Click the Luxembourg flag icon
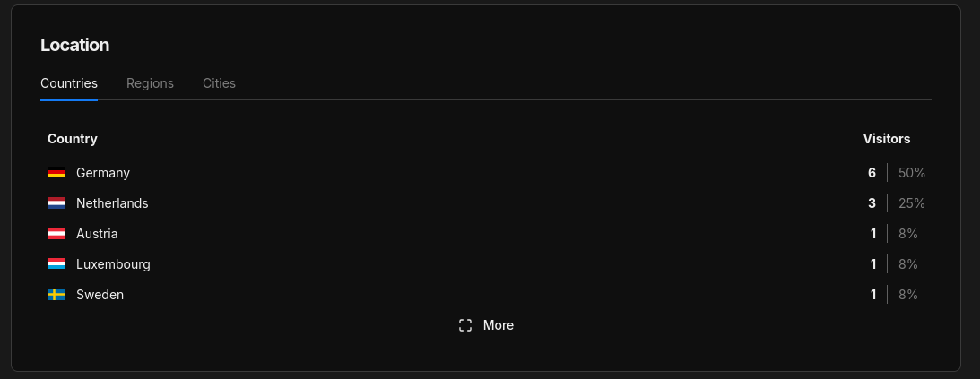Image resolution: width=980 pixels, height=379 pixels. [56, 264]
